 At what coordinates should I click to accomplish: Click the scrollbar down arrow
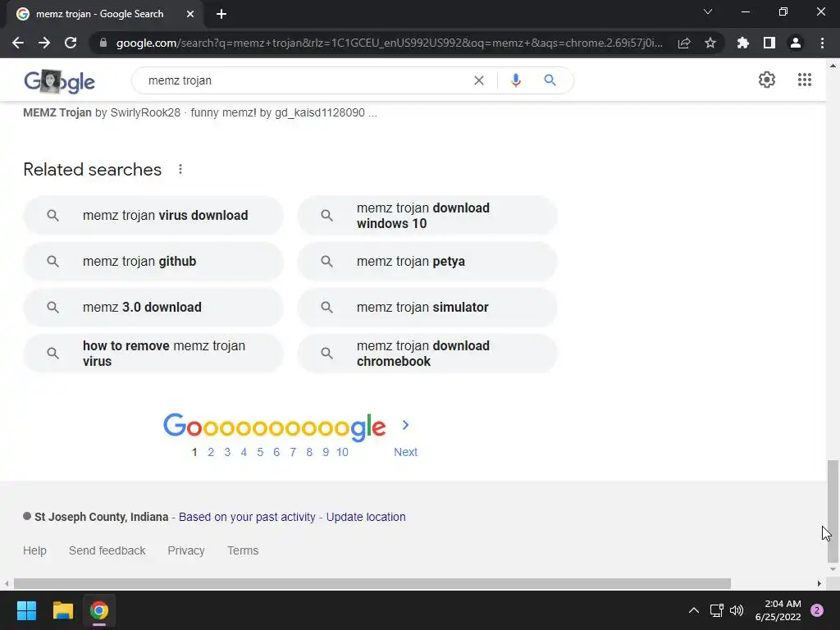pos(833,569)
